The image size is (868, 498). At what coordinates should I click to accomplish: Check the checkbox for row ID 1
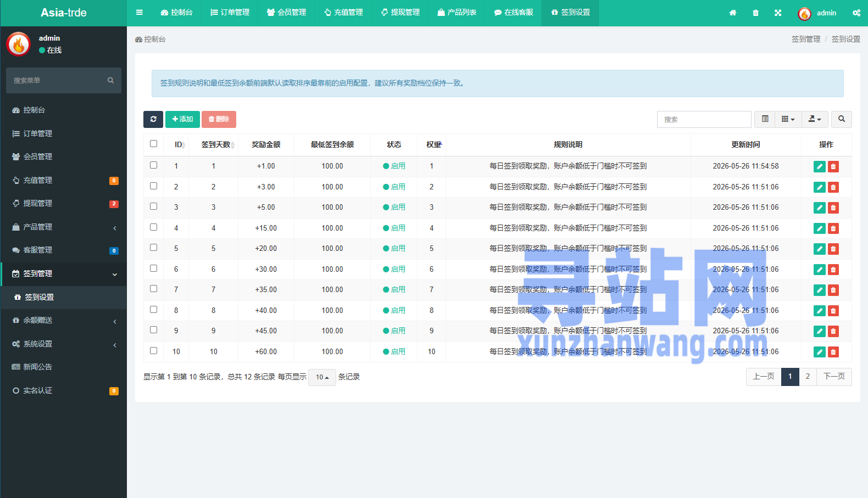(x=153, y=165)
